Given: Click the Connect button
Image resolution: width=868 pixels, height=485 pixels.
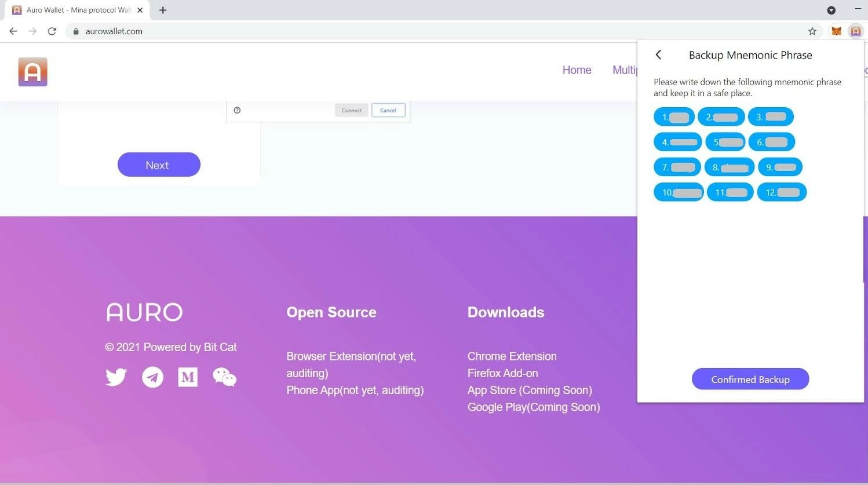Looking at the screenshot, I should pos(351,110).
